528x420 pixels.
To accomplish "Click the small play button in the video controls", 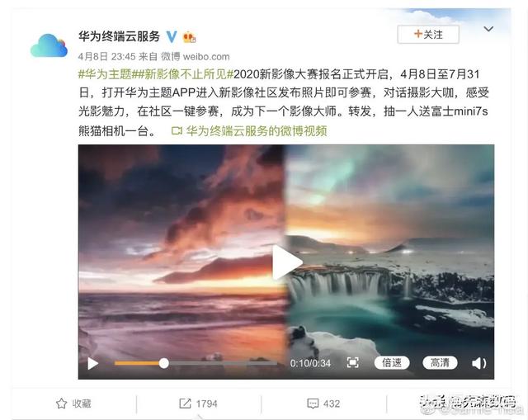I will tap(92, 363).
